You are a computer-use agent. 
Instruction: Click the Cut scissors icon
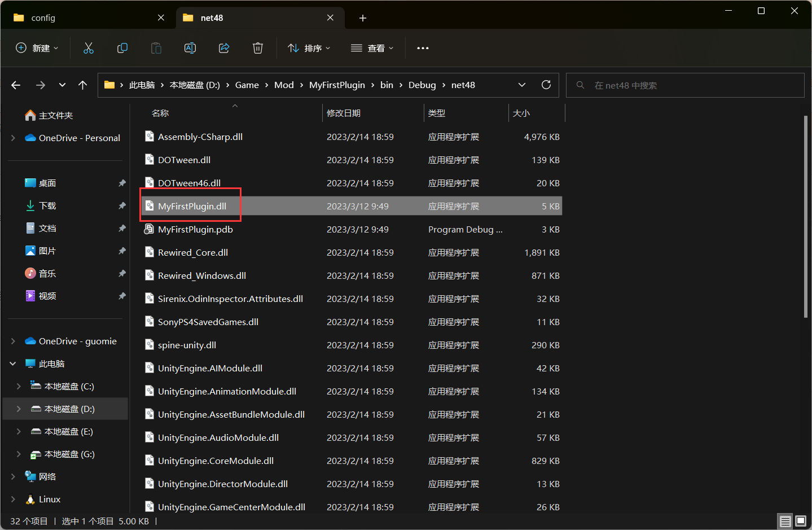[x=89, y=49]
